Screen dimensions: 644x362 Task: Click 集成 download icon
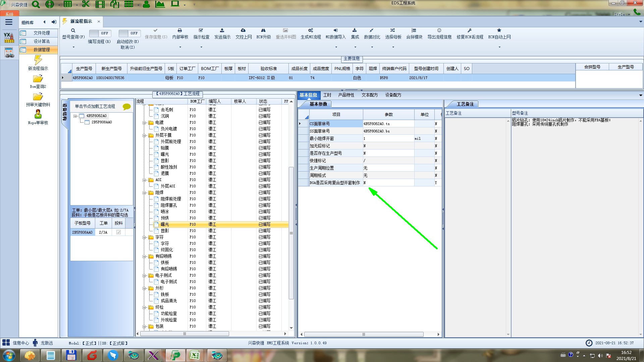(355, 31)
